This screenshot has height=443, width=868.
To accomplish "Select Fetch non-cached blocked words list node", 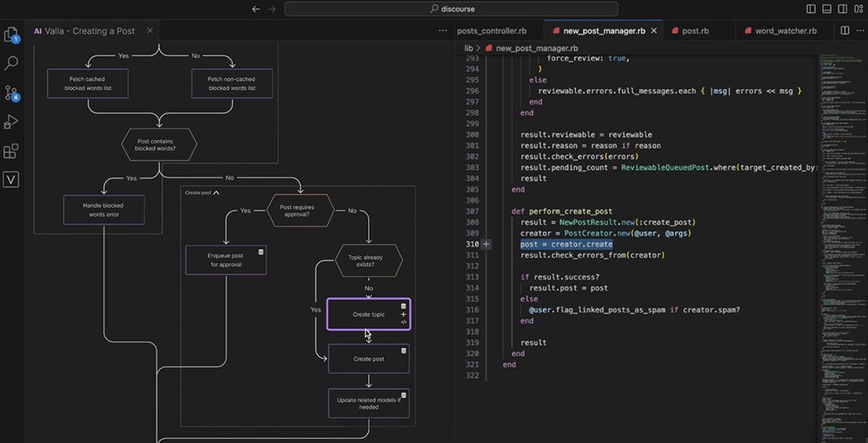I will (232, 84).
